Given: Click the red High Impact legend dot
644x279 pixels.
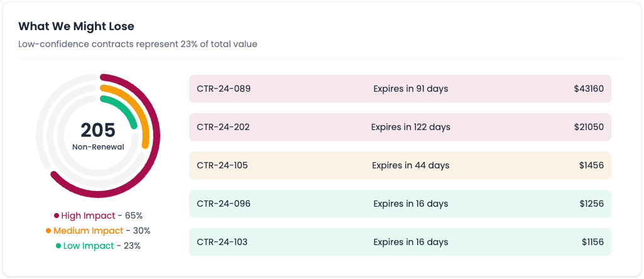Looking at the screenshot, I should [57, 216].
